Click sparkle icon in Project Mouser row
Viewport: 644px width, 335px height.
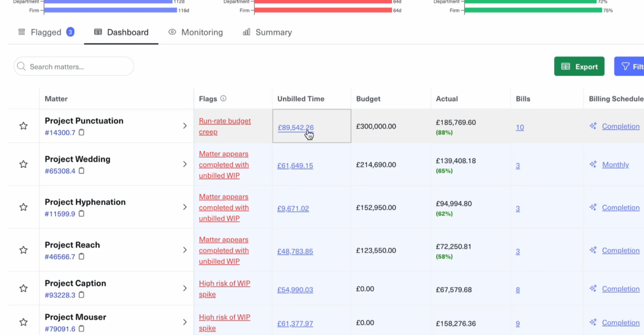(593, 323)
